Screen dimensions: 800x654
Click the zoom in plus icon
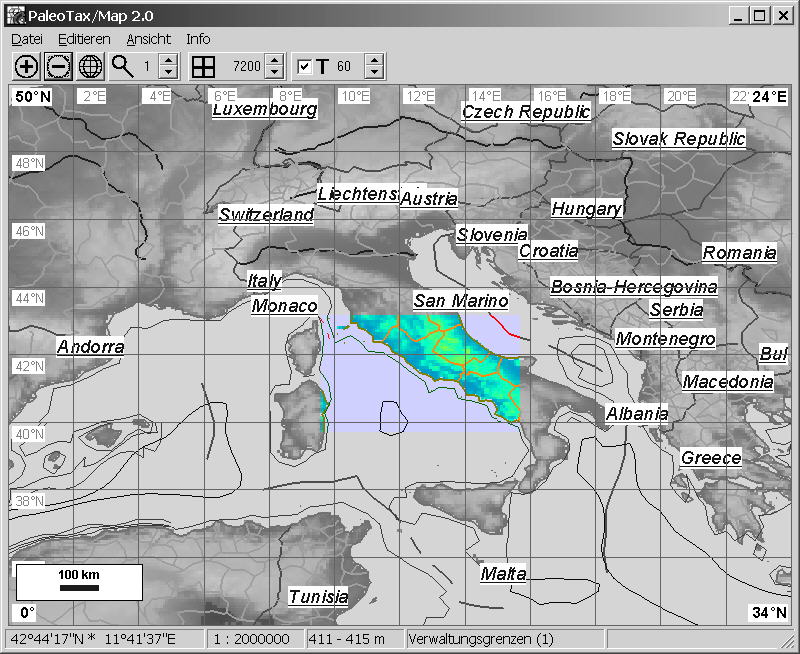26,67
